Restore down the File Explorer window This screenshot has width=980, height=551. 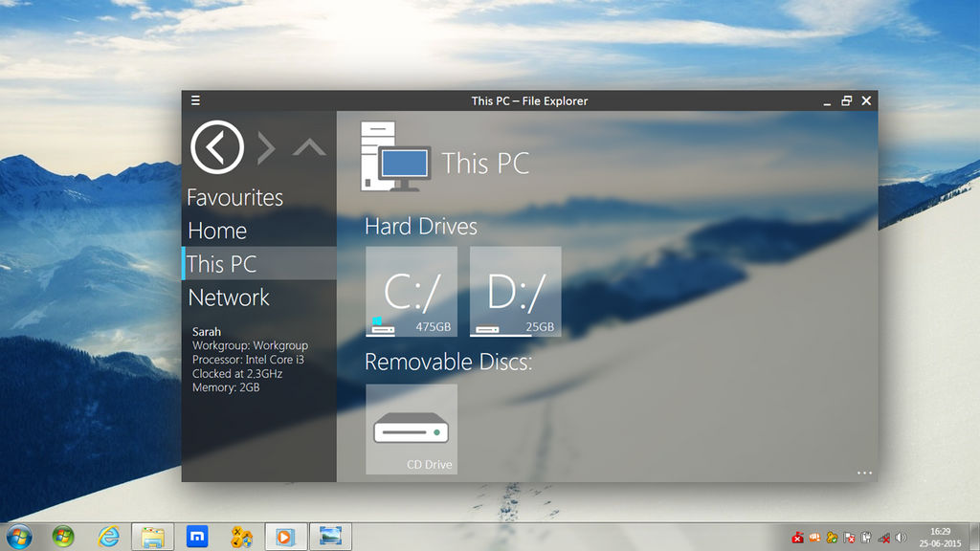point(846,100)
